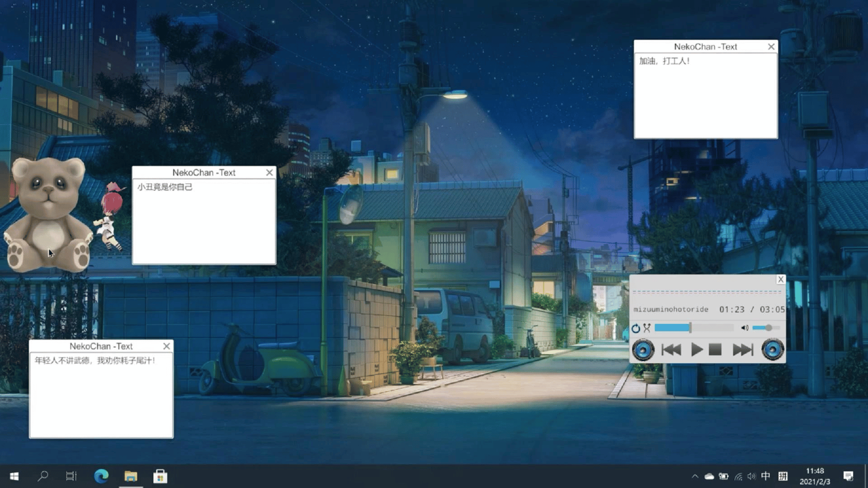This screenshot has width=868, height=488.
Task: Open the Microsoft Store taskbar icon
Action: 160,476
